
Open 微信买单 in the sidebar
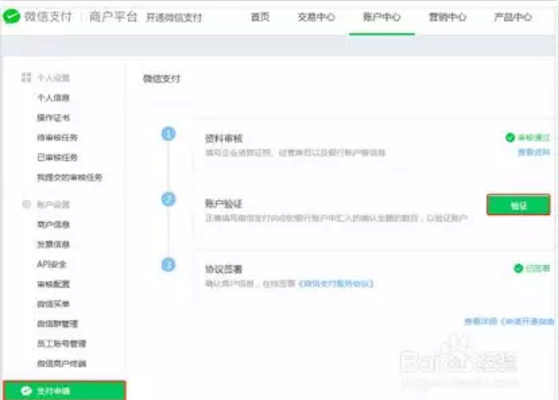coord(53,304)
